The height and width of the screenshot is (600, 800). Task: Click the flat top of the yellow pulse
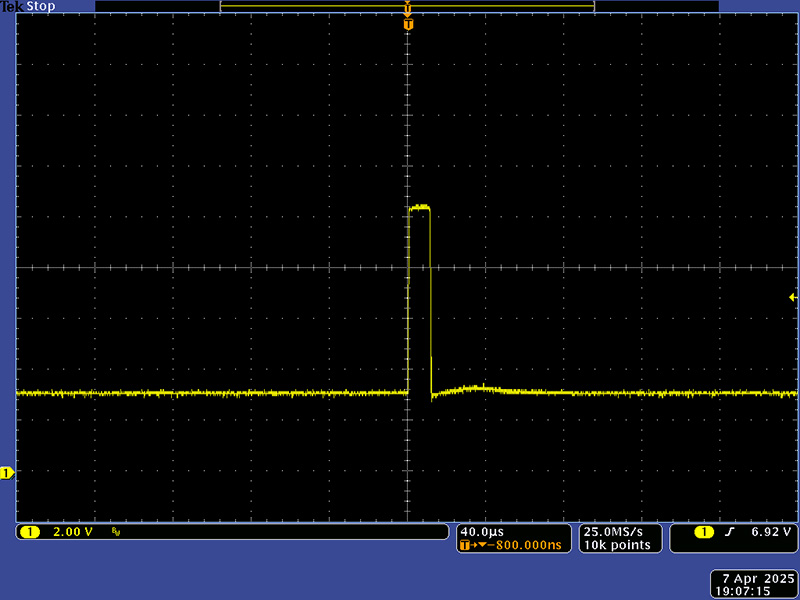pos(420,207)
